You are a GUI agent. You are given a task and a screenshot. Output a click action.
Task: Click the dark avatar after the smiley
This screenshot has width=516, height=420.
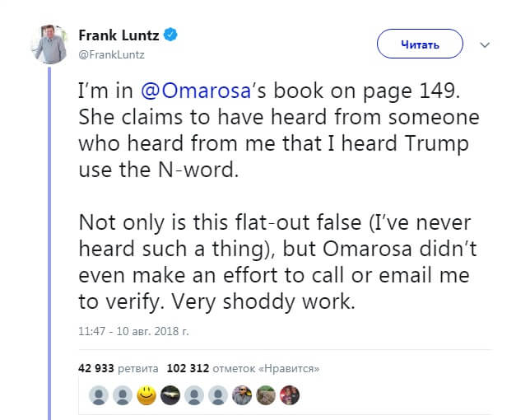(x=170, y=395)
